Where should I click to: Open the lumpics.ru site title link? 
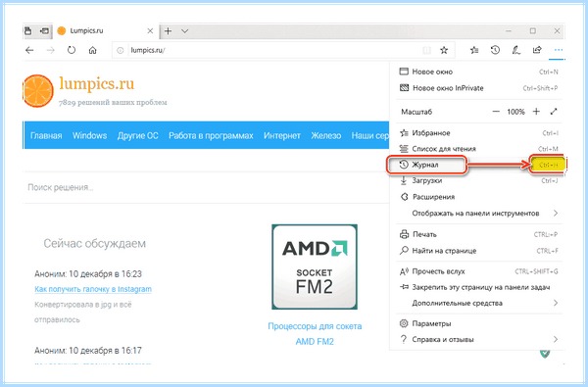tap(97, 83)
